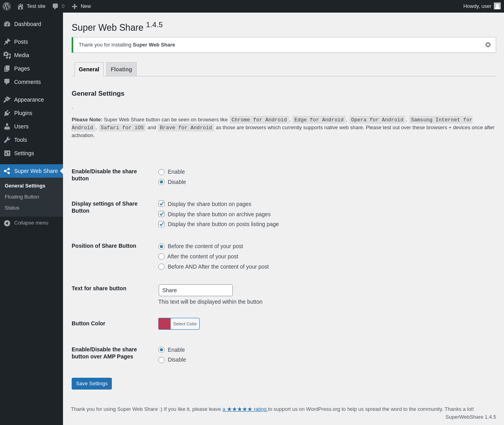Click the 'Safari for iOS' code text
Image resolution: width=504 pixels, height=425 pixels.
pos(122,128)
